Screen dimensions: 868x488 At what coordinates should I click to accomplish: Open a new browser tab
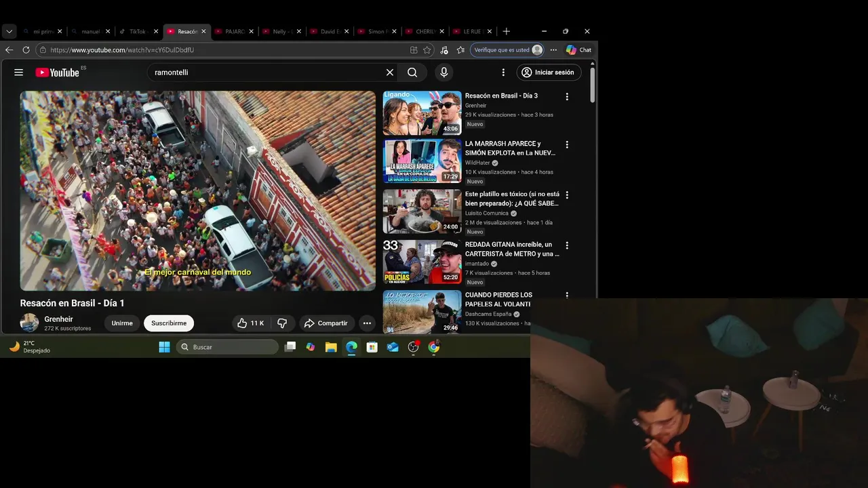point(506,31)
